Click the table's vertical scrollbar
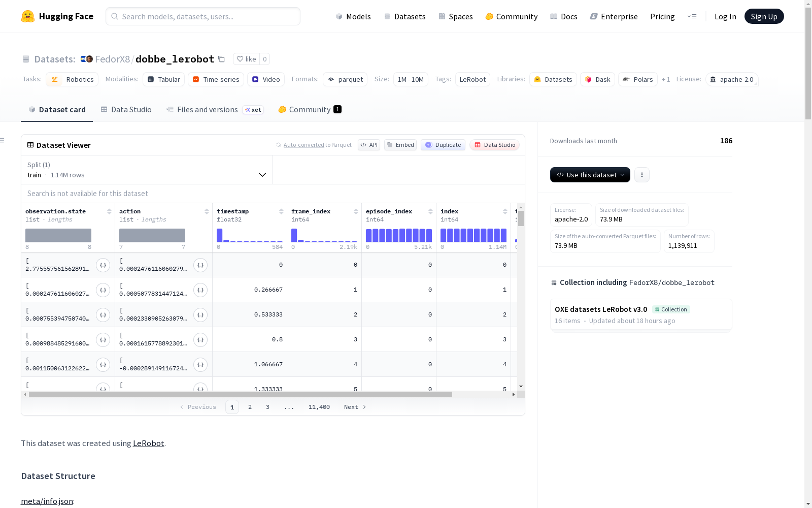The height and width of the screenshot is (508, 812). (521, 218)
